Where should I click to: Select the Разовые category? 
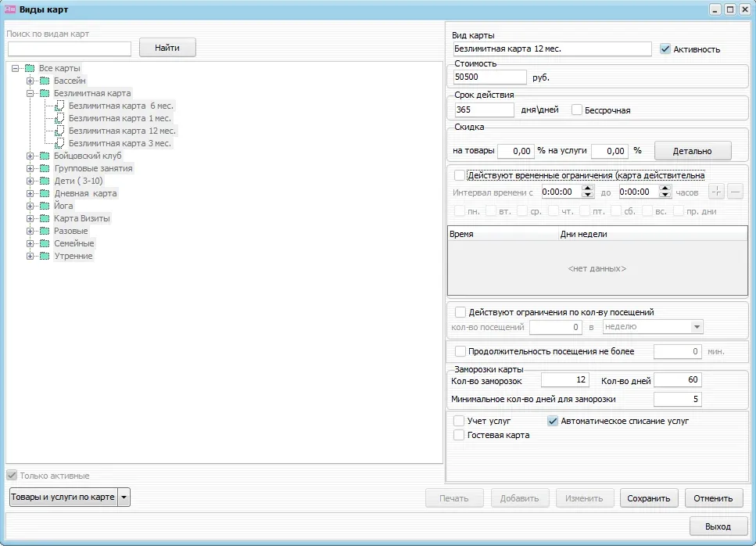coord(71,231)
